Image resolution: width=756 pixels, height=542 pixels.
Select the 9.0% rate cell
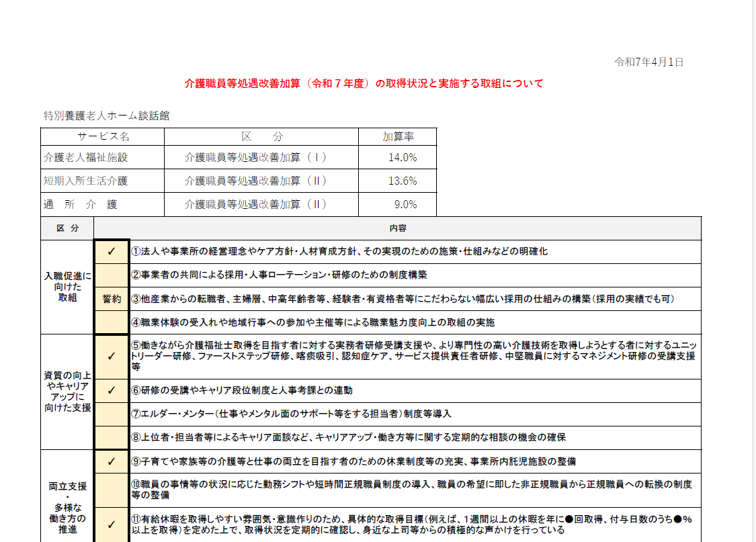click(x=405, y=205)
